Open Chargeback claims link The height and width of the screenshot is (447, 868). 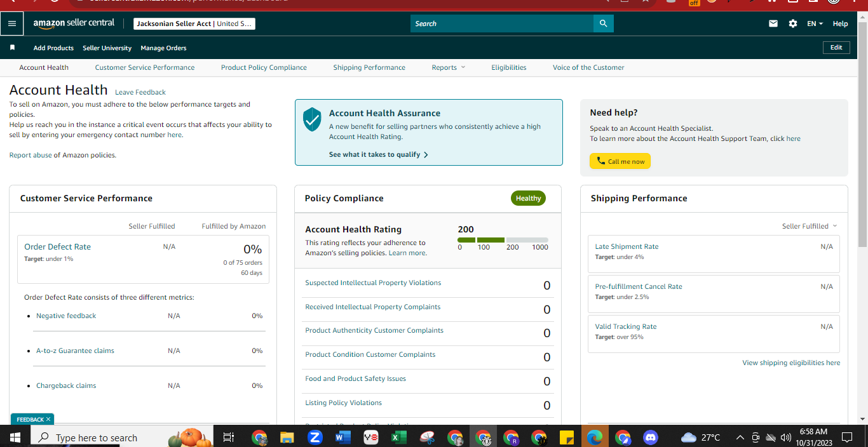tap(66, 385)
